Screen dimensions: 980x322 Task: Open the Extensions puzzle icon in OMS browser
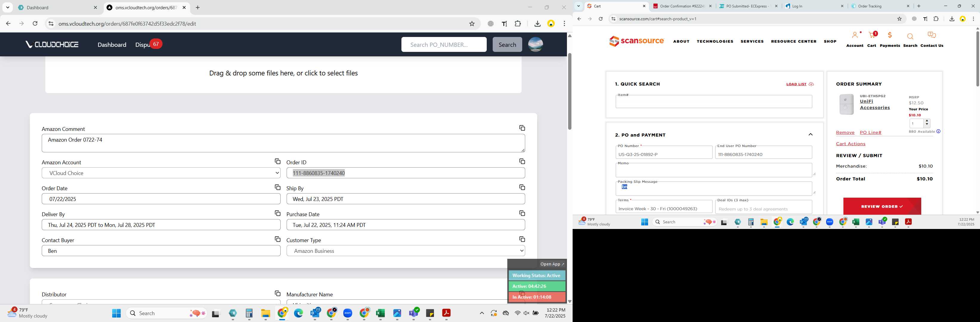[x=517, y=24]
